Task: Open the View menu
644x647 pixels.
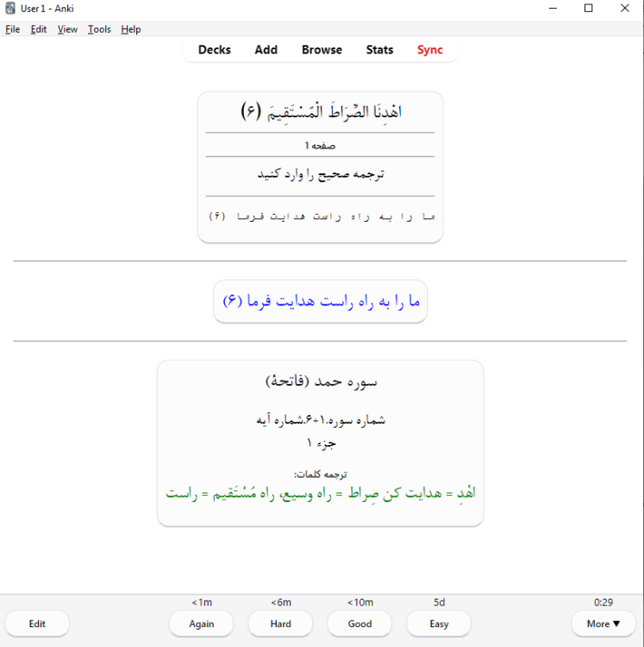Action: (67, 29)
